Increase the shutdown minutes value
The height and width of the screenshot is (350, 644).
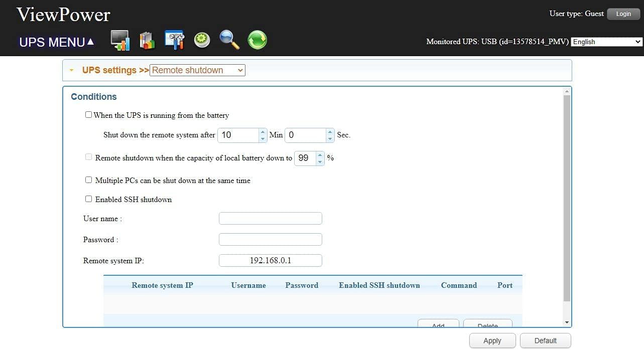click(263, 132)
